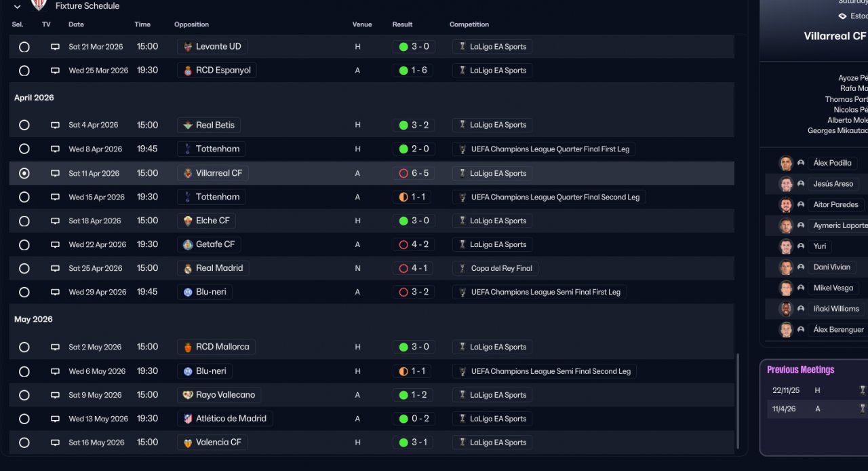Click the TV icon for Elche CF fixture
This screenshot has width=868, height=471.
55,221
